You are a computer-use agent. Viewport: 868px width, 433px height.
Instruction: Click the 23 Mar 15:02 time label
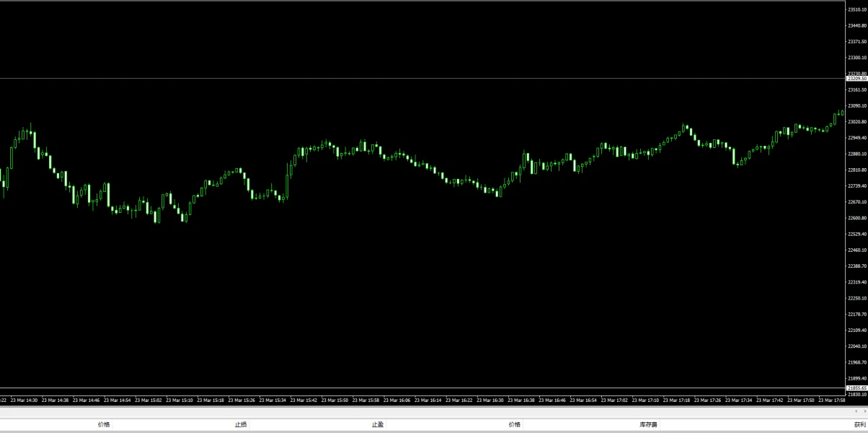(x=148, y=400)
